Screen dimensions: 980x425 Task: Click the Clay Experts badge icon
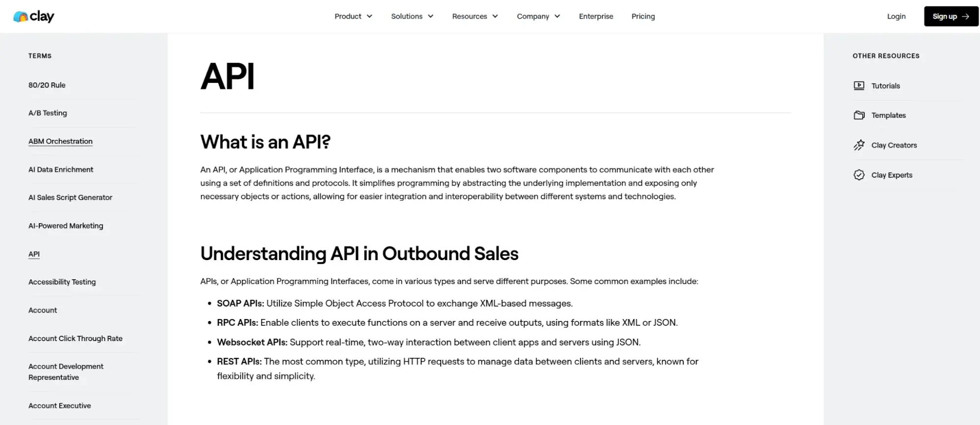[x=859, y=175]
